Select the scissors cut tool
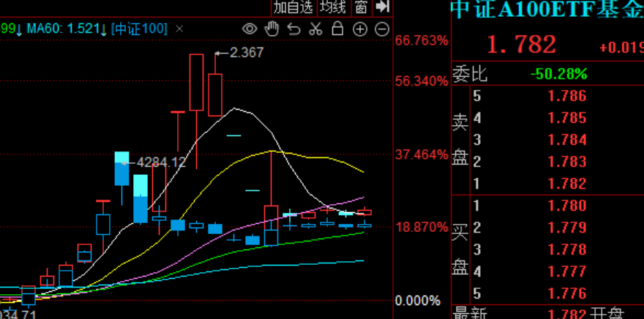 tap(315, 29)
